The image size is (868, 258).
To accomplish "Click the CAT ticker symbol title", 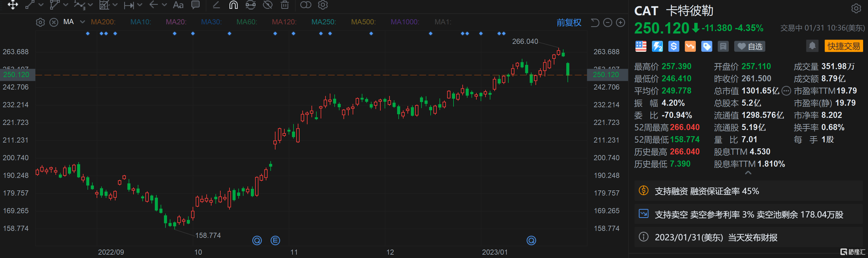I will pyautogui.click(x=646, y=11).
